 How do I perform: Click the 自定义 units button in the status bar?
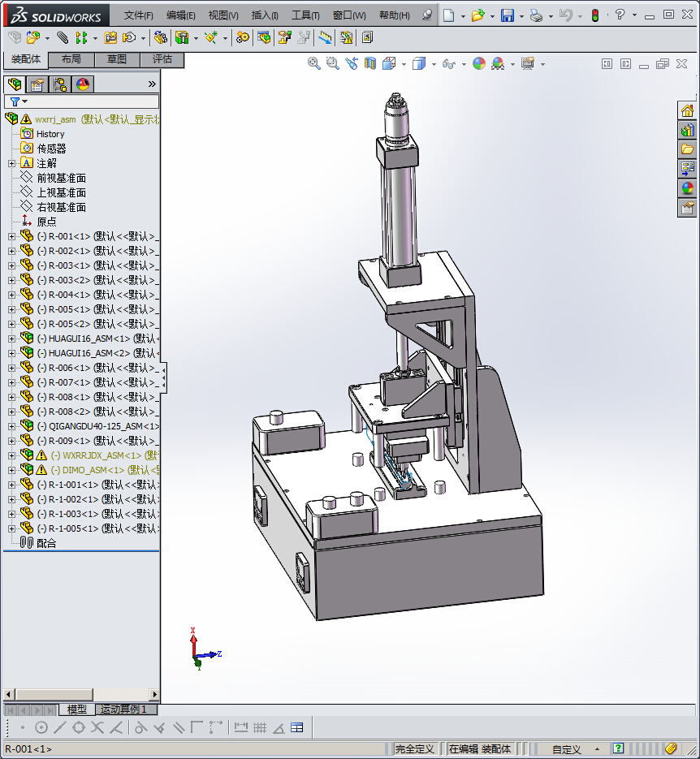pos(566,749)
